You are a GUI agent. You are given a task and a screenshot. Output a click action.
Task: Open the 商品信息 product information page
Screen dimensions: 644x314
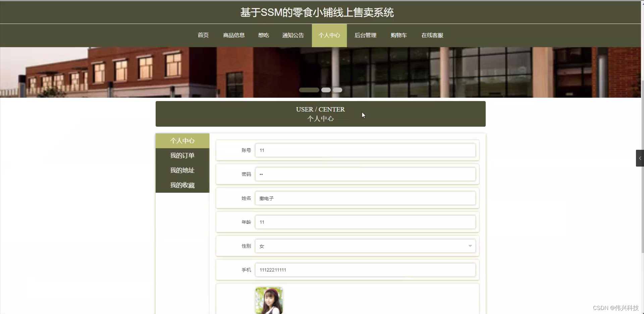click(233, 35)
